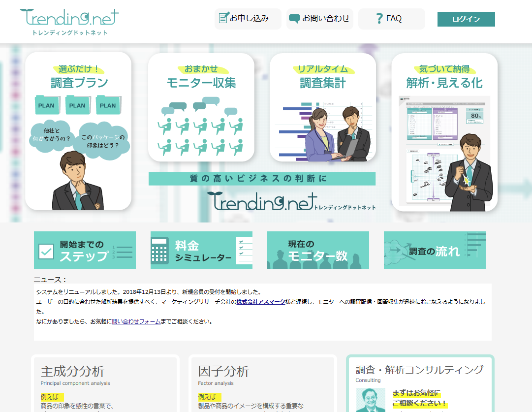This screenshot has width=532, height=412.
Task: Open the 因子分析 card
Action: 263,384
